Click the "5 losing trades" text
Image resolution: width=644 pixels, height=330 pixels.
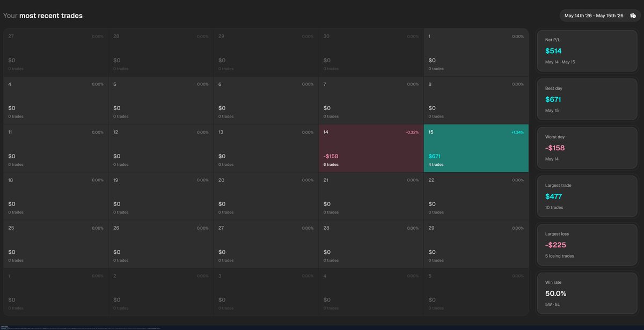point(560,256)
